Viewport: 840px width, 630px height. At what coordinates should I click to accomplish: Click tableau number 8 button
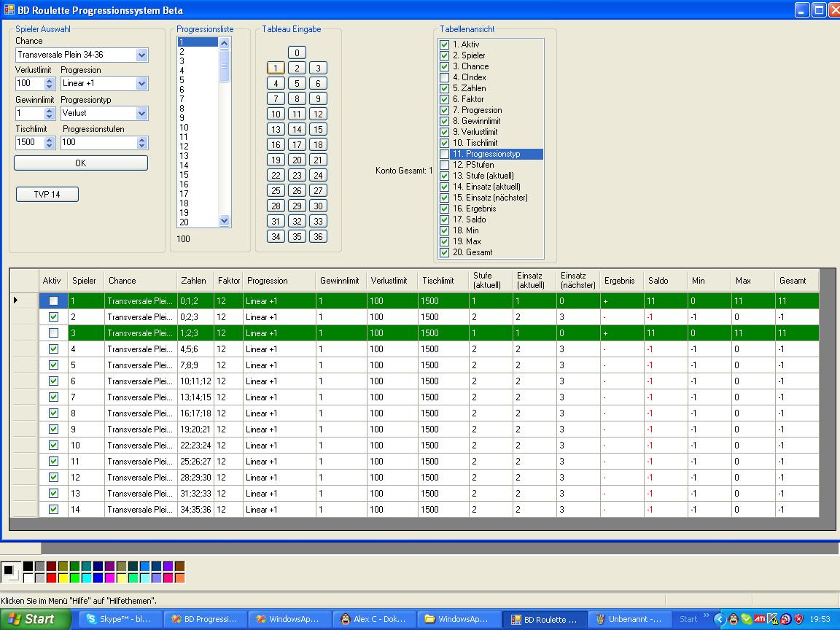(297, 98)
